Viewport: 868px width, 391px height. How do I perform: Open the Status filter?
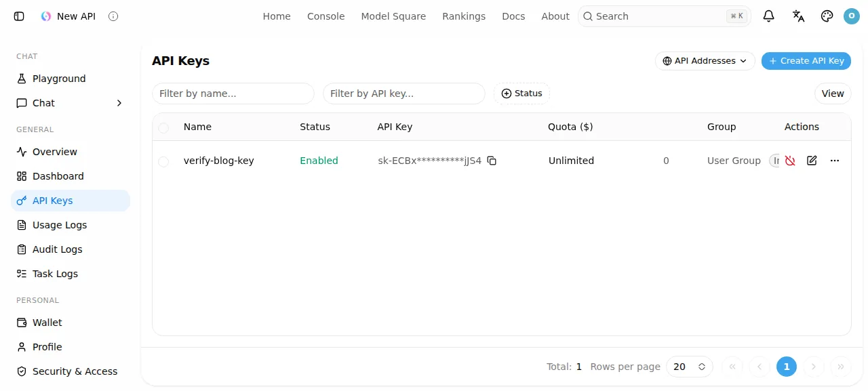tap(522, 94)
